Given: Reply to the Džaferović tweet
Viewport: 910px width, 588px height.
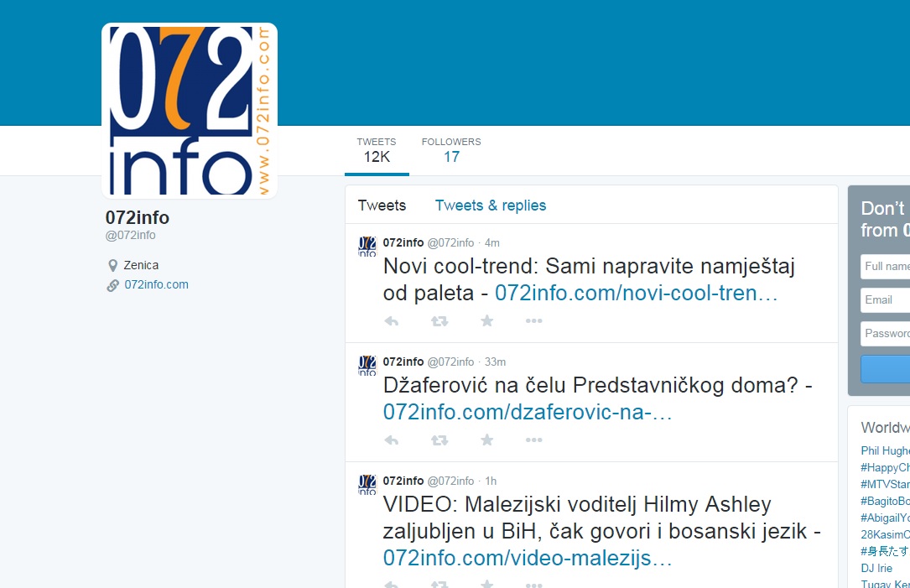Looking at the screenshot, I should pos(391,440).
